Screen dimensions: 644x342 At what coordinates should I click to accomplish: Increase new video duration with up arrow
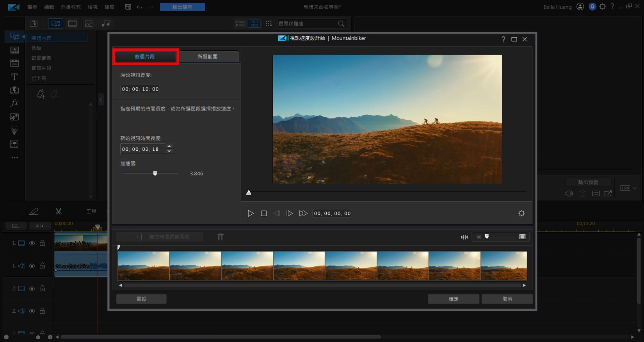(x=169, y=146)
